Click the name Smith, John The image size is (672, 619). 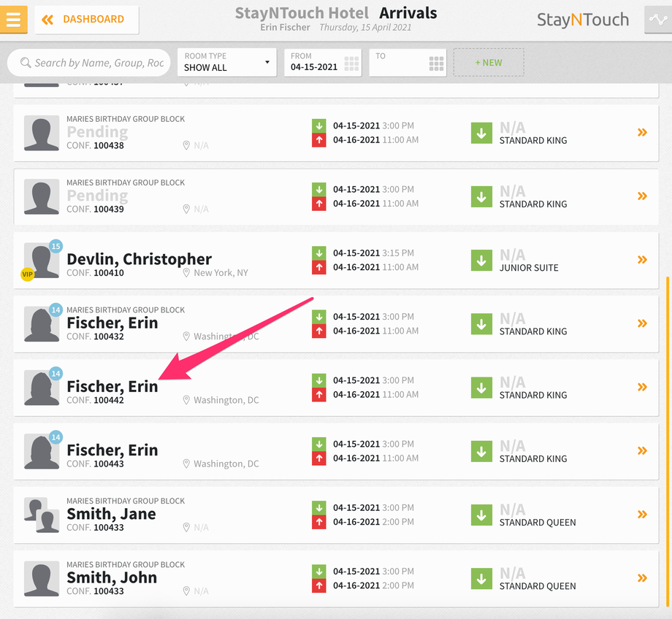coord(112,577)
